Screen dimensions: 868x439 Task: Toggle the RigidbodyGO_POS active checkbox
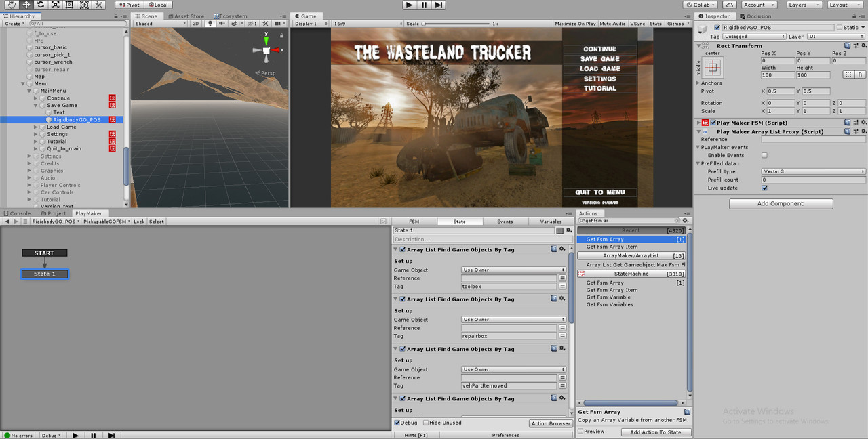click(717, 28)
